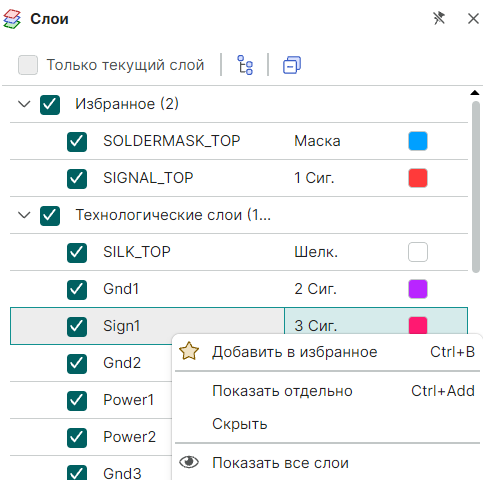Open SOLDERMASK_TOP blue color swatch
487x480 pixels.
(418, 141)
